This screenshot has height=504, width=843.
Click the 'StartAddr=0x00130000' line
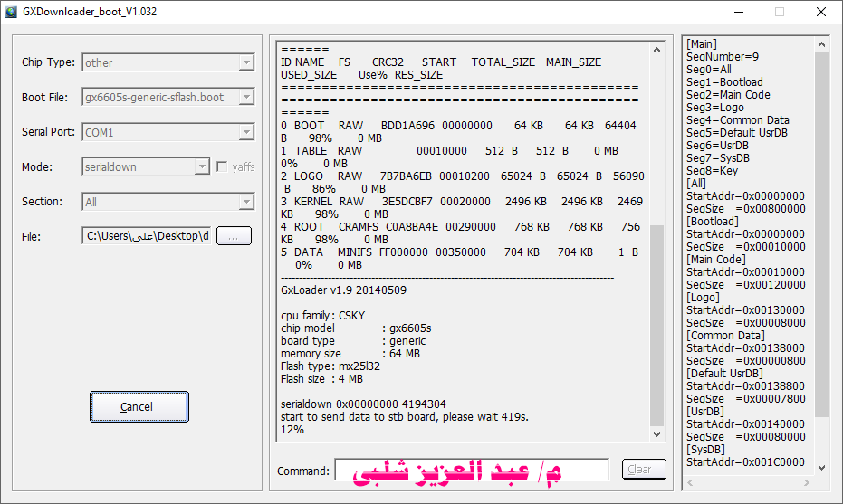tap(746, 310)
